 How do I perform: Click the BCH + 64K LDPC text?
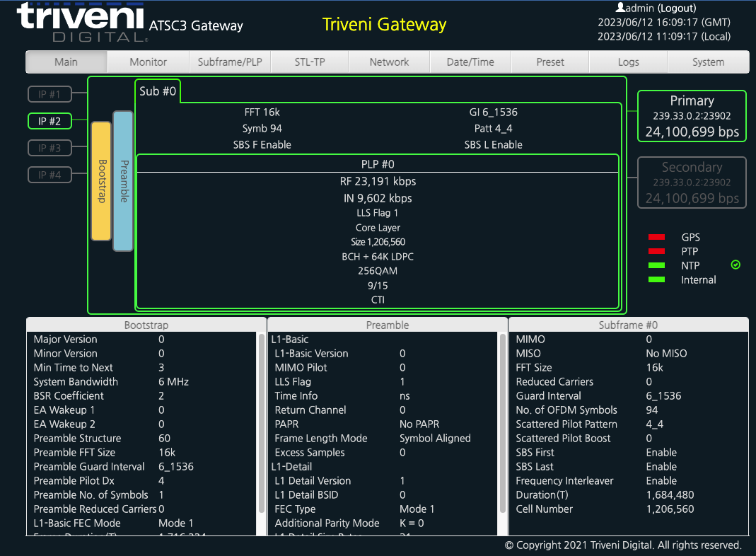pos(378,257)
